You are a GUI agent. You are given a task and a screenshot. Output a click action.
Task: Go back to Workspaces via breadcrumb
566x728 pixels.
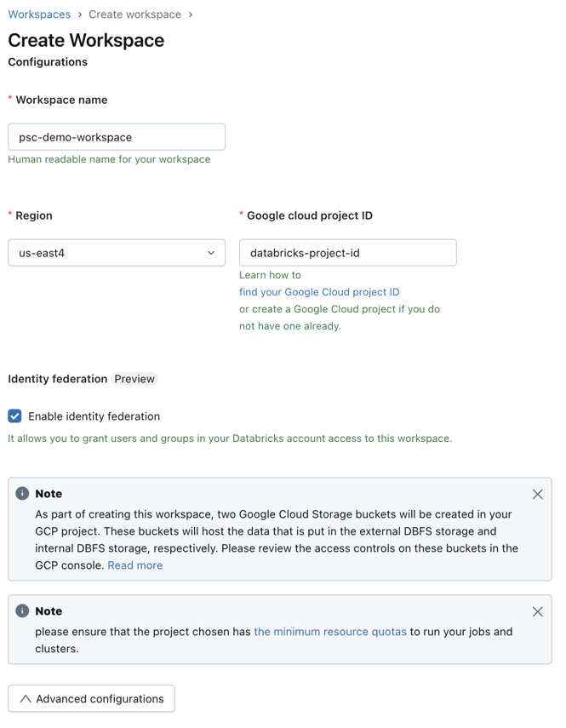point(39,14)
